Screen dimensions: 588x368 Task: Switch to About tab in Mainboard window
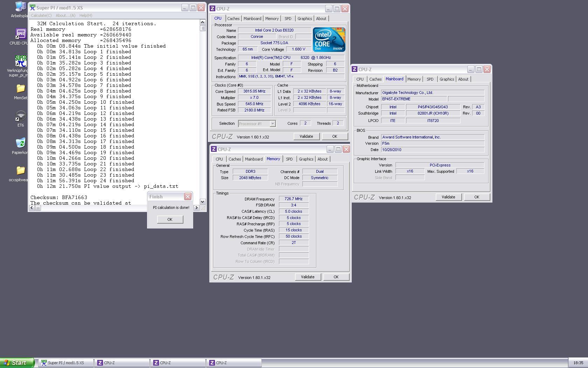pos(463,79)
